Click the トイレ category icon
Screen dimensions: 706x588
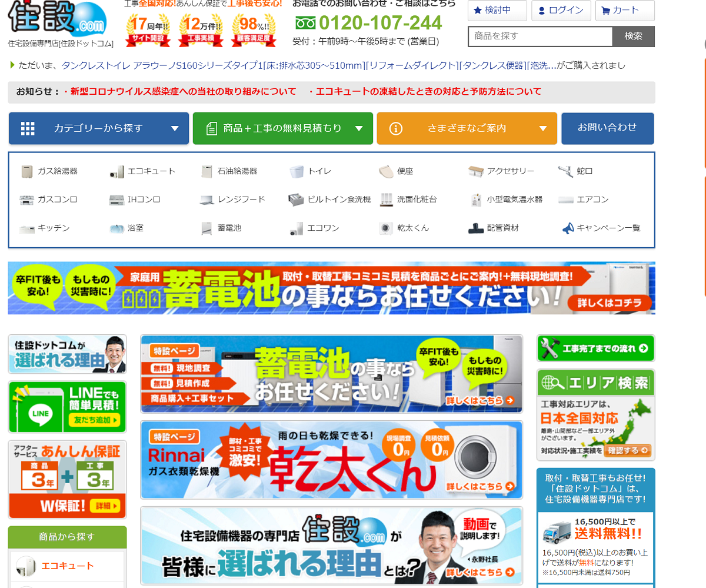tap(297, 171)
